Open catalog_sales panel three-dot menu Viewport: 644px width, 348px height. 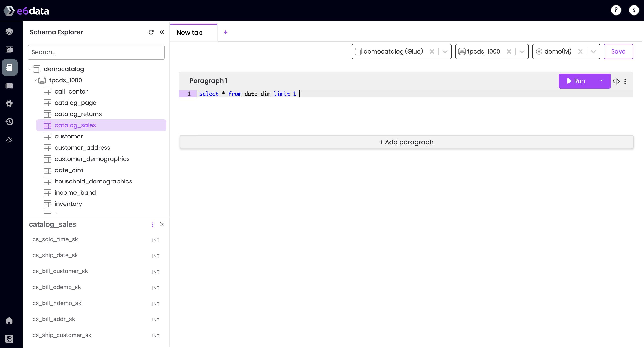153,224
